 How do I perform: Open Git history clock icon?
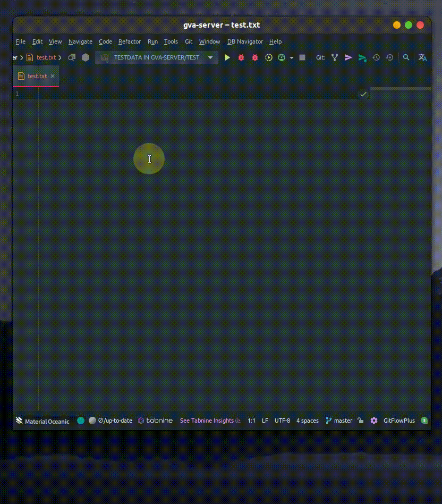pyautogui.click(x=376, y=57)
